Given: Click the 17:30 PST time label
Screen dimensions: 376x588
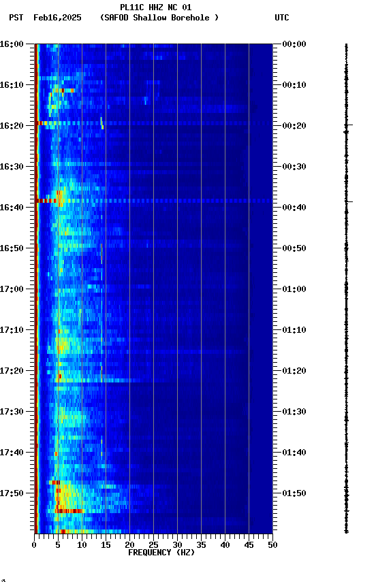Looking at the screenshot, I should tap(12, 412).
